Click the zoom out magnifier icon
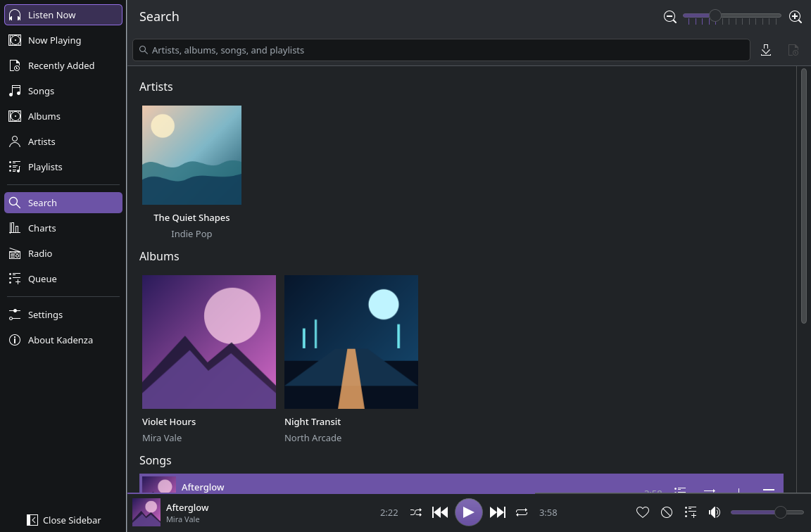811x532 pixels. [669, 17]
